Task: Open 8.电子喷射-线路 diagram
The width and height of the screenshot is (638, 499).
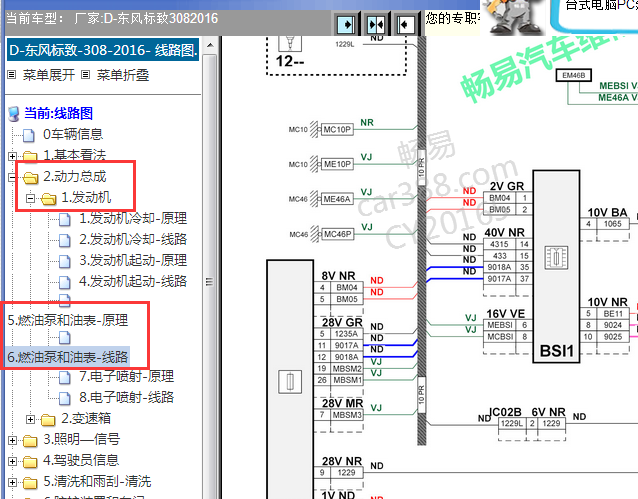Action: pos(127,397)
